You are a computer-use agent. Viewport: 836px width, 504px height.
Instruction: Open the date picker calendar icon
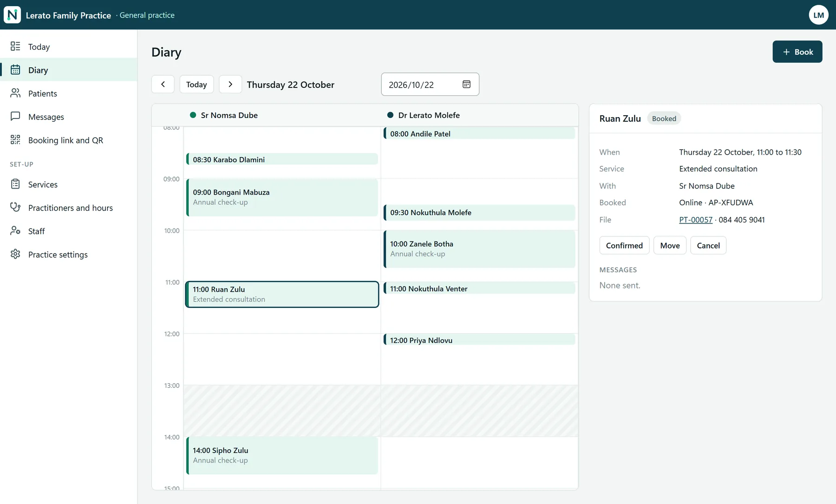pos(466,84)
